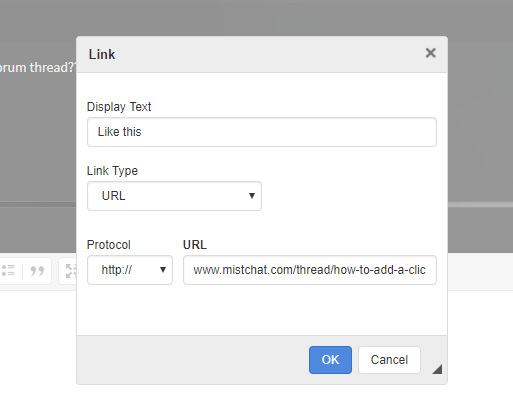The image size is (513, 408).
Task: Confirm the link with the OK button
Action: pos(330,360)
